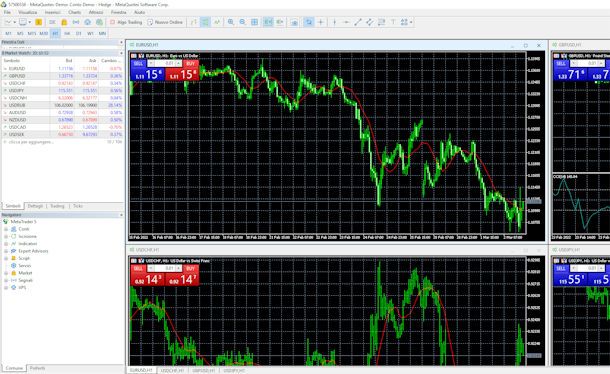Select the crosshair tool in toolbar
This screenshot has height=374, width=610.
321,22
